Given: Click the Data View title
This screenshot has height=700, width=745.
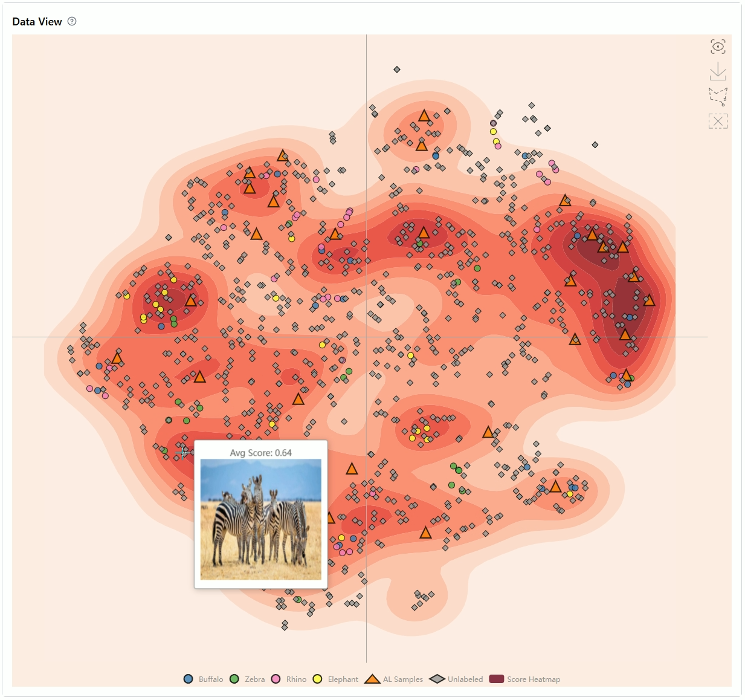Looking at the screenshot, I should coord(37,22).
